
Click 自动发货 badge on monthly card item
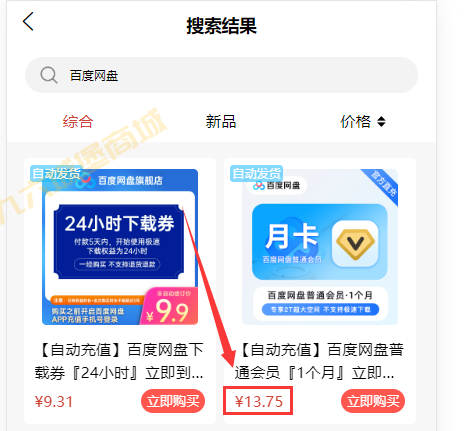pos(256,174)
